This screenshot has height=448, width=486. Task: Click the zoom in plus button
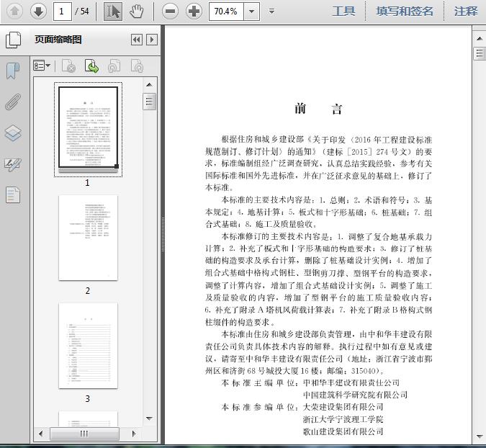pyautogui.click(x=194, y=11)
